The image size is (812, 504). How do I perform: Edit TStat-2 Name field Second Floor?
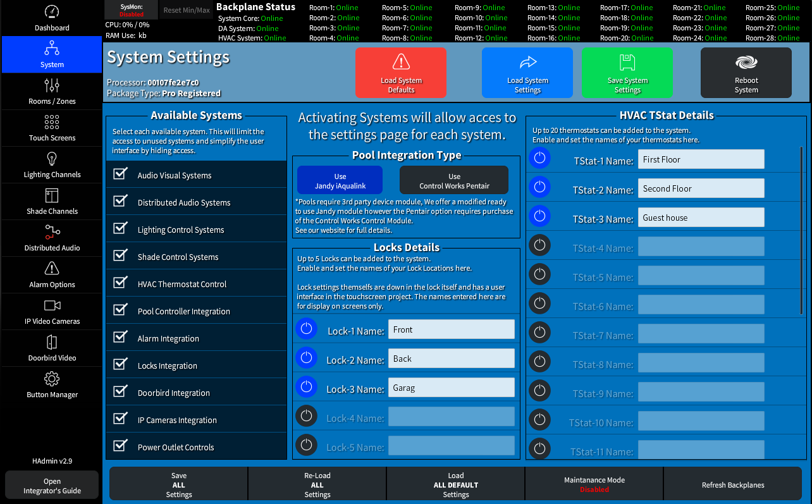701,188
